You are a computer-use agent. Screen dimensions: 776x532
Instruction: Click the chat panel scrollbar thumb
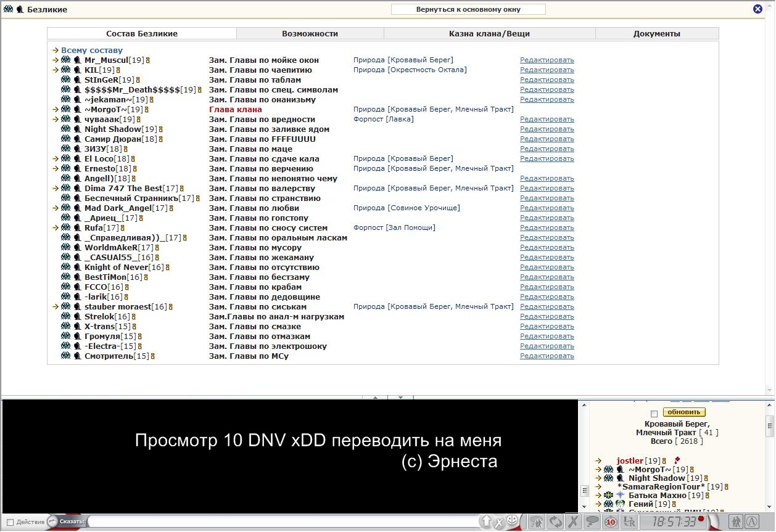(x=584, y=491)
